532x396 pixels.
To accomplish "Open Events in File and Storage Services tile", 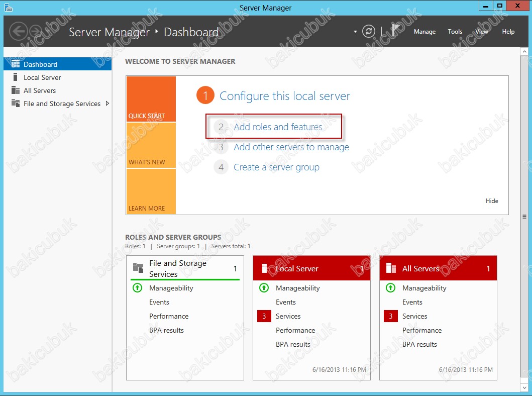I will pyautogui.click(x=159, y=302).
